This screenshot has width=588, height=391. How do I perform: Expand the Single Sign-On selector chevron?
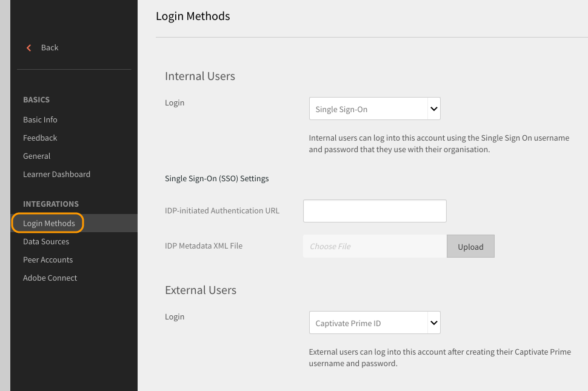click(433, 109)
